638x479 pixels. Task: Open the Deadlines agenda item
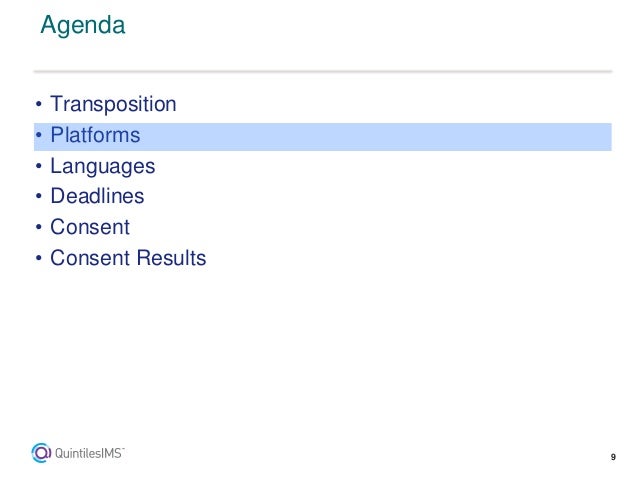(x=97, y=196)
